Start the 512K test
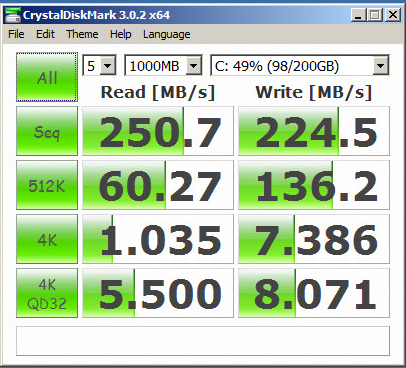The width and height of the screenshot is (406, 368). (47, 185)
